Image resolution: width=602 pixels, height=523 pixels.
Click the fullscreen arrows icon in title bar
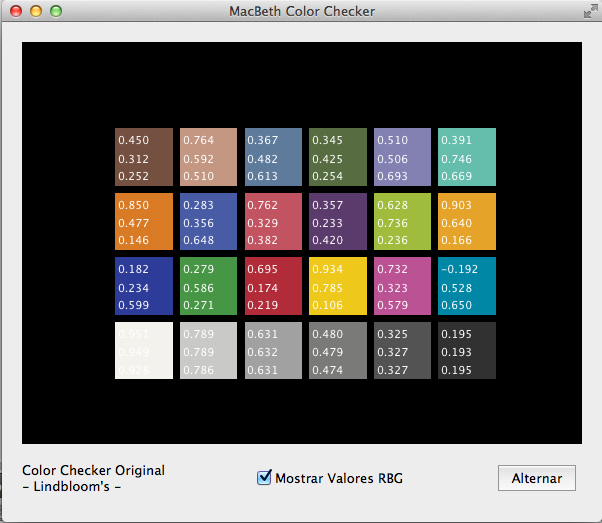coord(590,11)
